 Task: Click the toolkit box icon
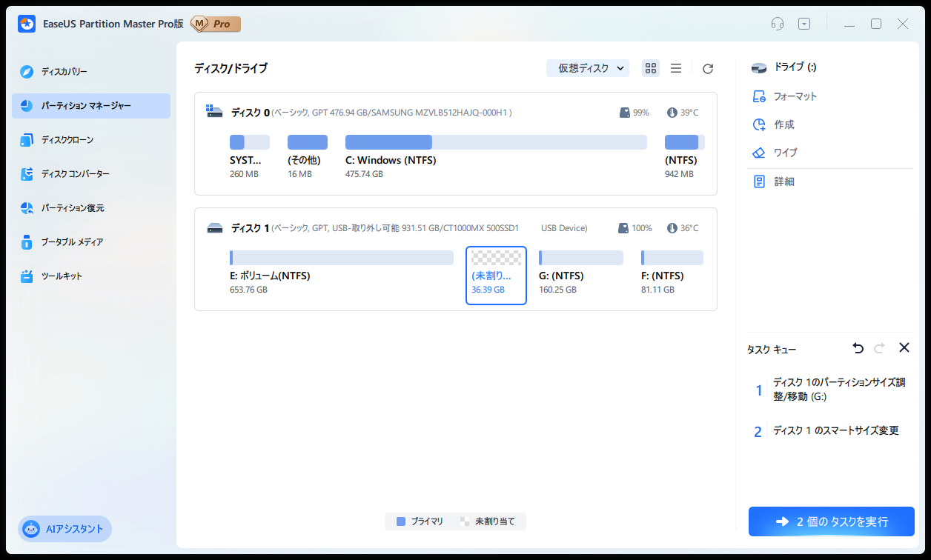point(27,276)
